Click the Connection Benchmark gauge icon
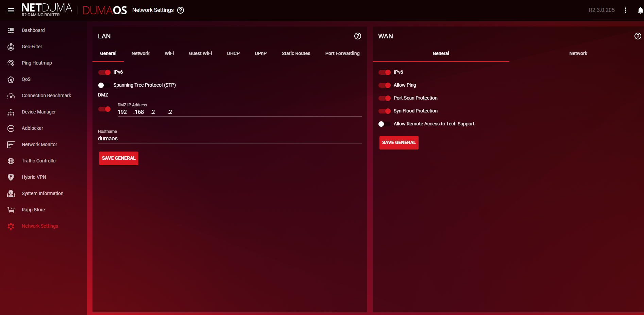Screen dimensions: 644x315 coord(11,96)
